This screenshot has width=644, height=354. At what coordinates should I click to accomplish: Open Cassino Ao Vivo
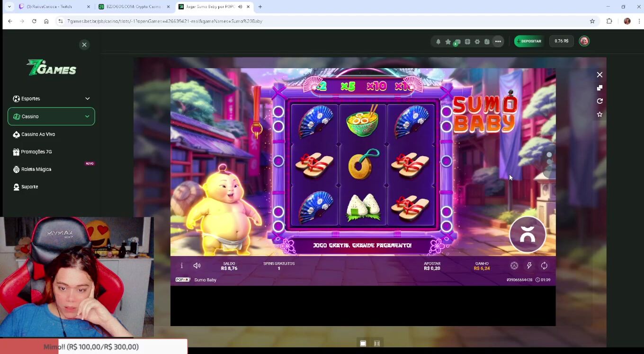pyautogui.click(x=34, y=134)
